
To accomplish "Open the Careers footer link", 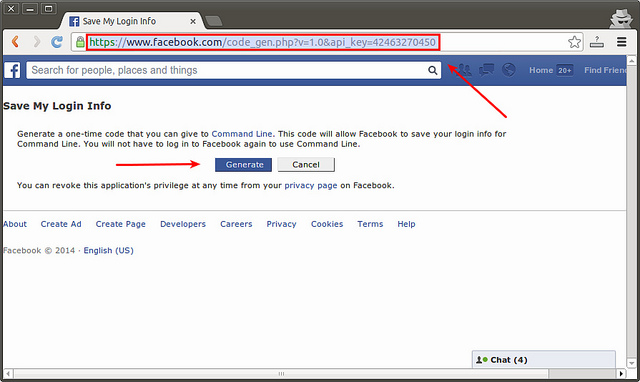I will [236, 224].
